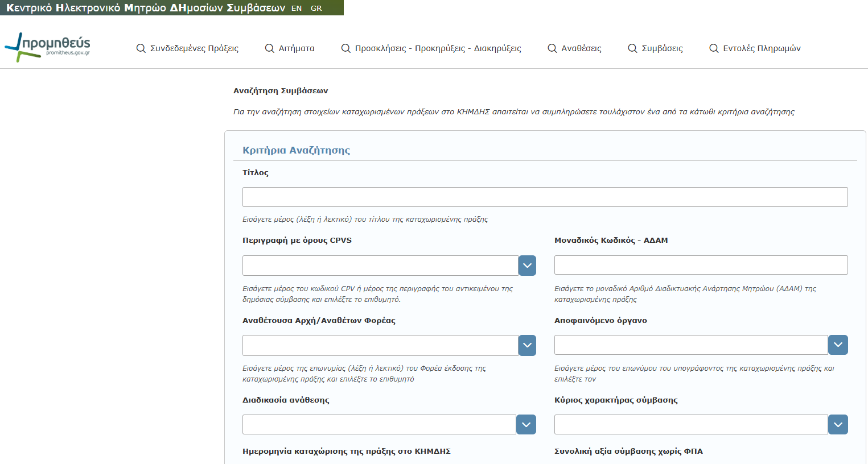Expand the Περιγραφή με όρους CPVS dropdown
This screenshot has width=868, height=464.
[527, 266]
